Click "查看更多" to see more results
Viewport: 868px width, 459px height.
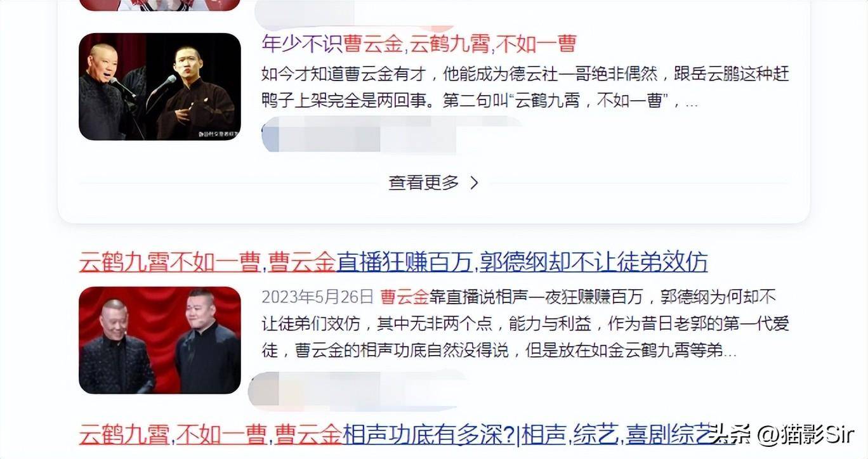click(423, 183)
